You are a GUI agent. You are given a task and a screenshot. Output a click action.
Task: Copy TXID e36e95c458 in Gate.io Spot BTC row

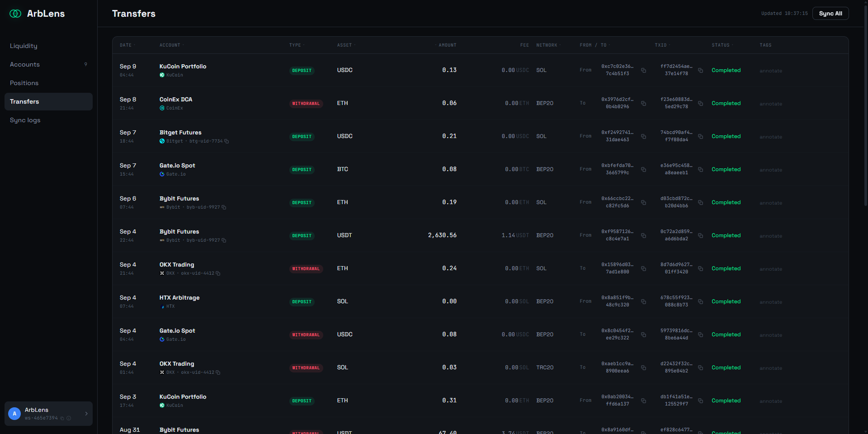click(700, 170)
